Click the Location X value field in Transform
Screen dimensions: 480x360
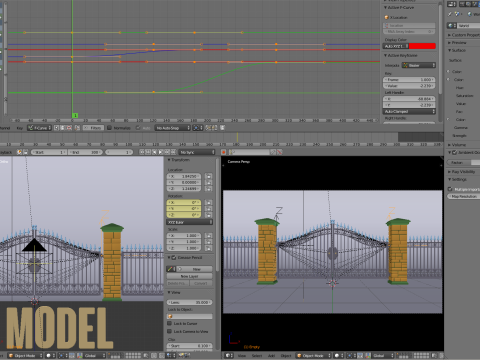184,176
